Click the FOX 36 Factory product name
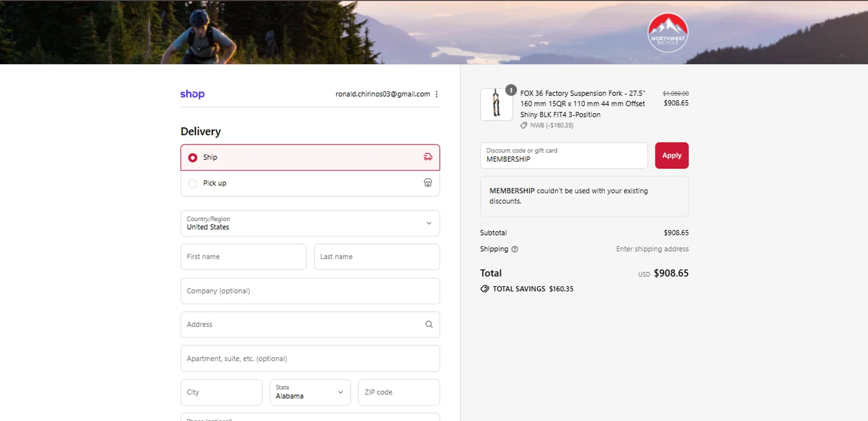Image resolution: width=868 pixels, height=421 pixels. coord(583,104)
